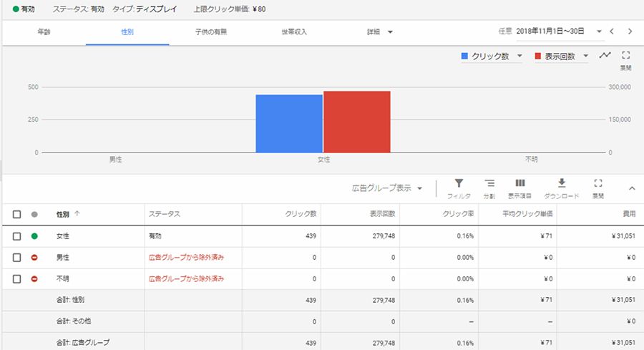The height and width of the screenshot is (350, 644).
Task: Go to next date range arrow
Action: pos(630,31)
